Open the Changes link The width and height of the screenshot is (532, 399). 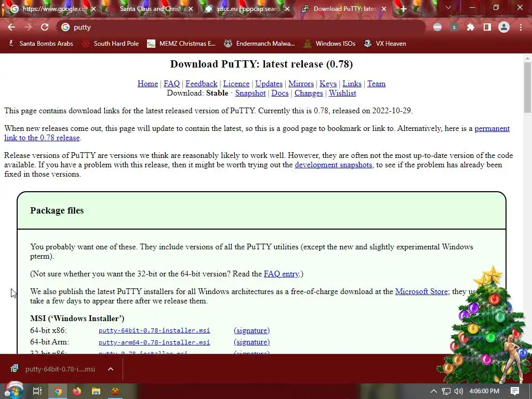(x=309, y=94)
